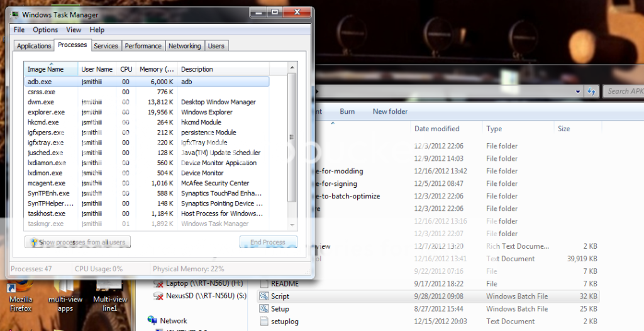Image resolution: width=644 pixels, height=331 pixels.
Task: Select the adb.exe process row
Action: 147,82
